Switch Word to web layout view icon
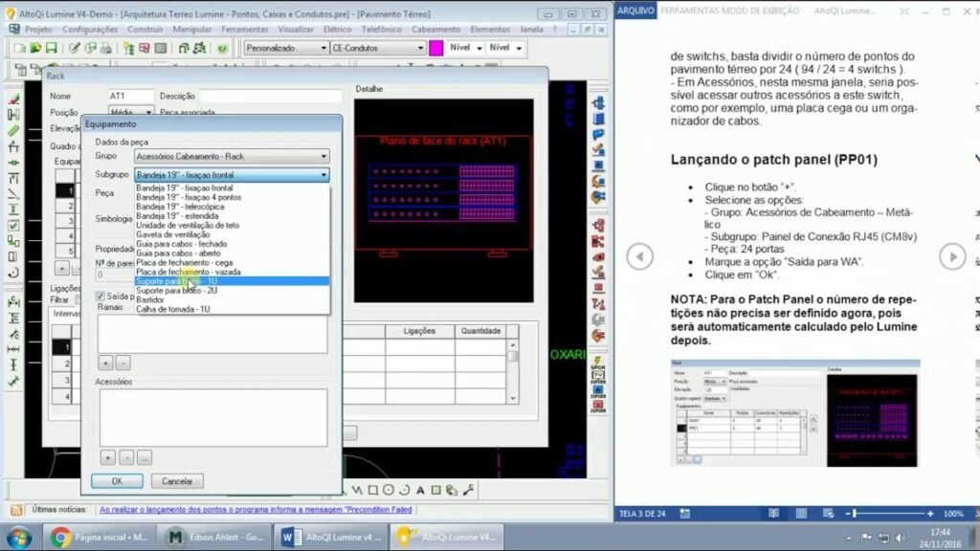The height and width of the screenshot is (551, 980). (x=829, y=514)
